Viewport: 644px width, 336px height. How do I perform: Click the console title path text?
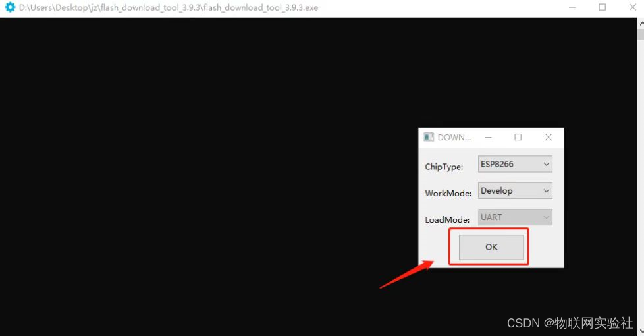(169, 7)
